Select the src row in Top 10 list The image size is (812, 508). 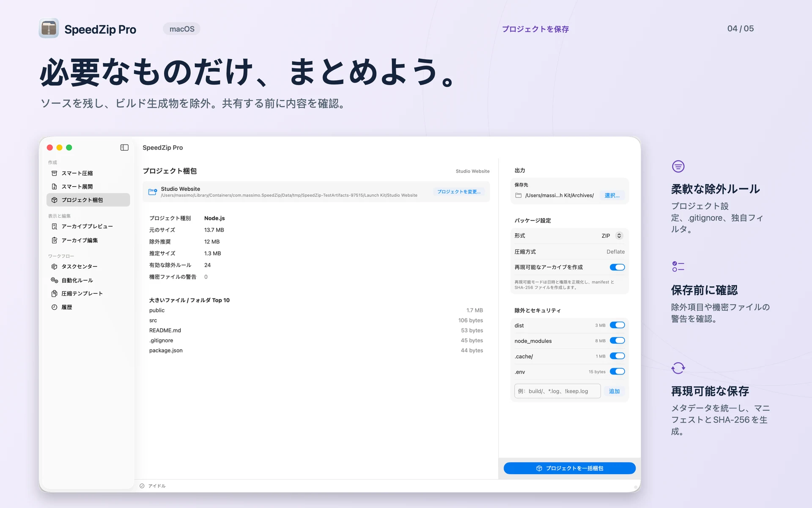coord(316,320)
